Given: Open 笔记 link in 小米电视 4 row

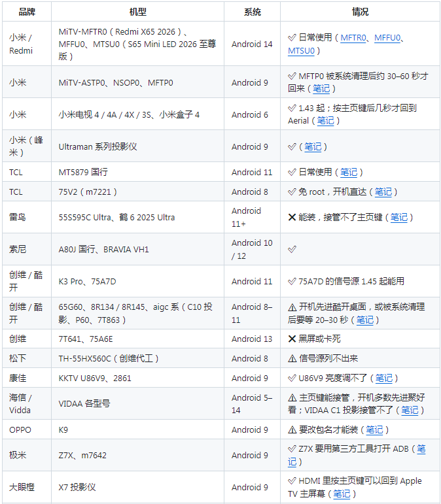Looking at the screenshot, I should point(326,120).
